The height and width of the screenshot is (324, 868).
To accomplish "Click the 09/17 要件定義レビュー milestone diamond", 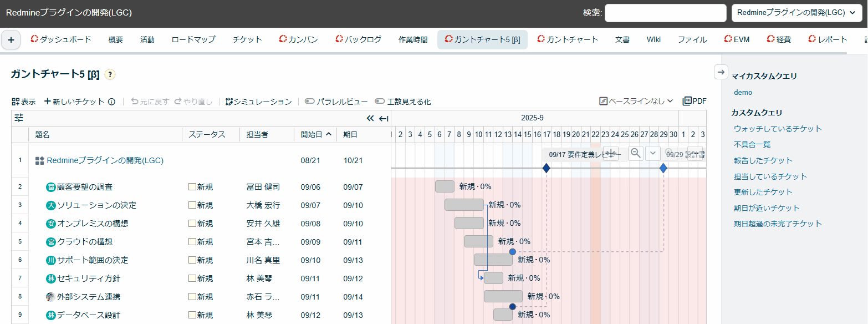I will coord(546,168).
